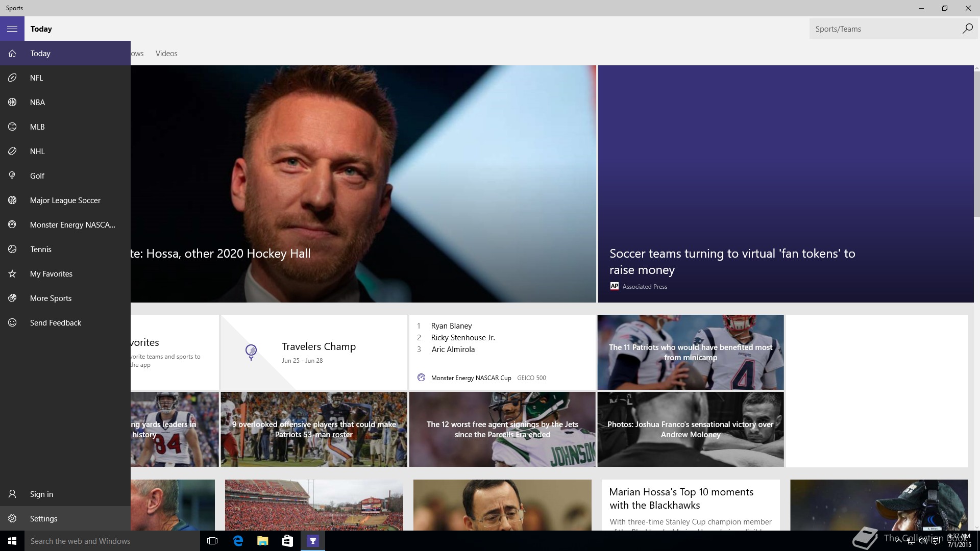Open the NFL menu item
This screenshot has height=551, width=980.
(x=65, y=78)
